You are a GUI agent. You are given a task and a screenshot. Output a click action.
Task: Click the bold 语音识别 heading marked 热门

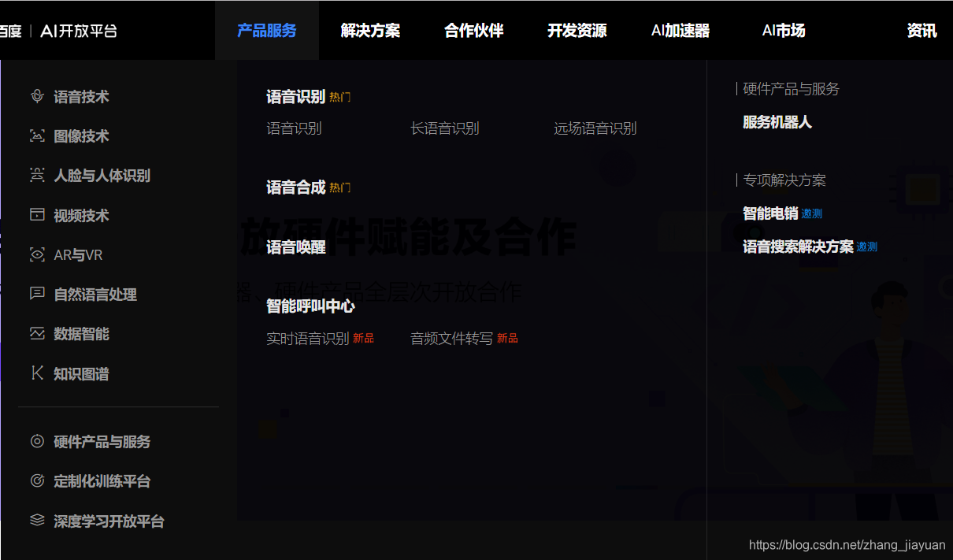295,97
